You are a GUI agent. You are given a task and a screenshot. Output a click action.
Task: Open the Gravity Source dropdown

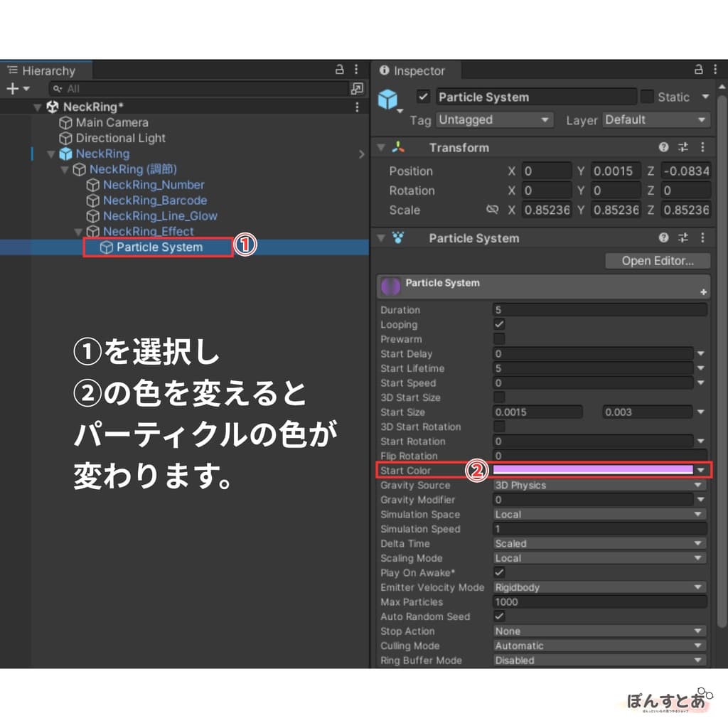599,485
